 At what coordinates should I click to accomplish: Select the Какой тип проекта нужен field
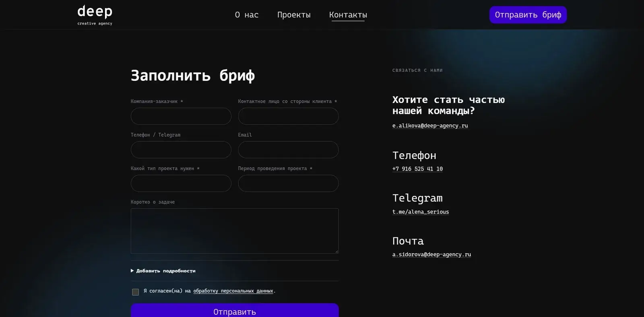click(181, 183)
